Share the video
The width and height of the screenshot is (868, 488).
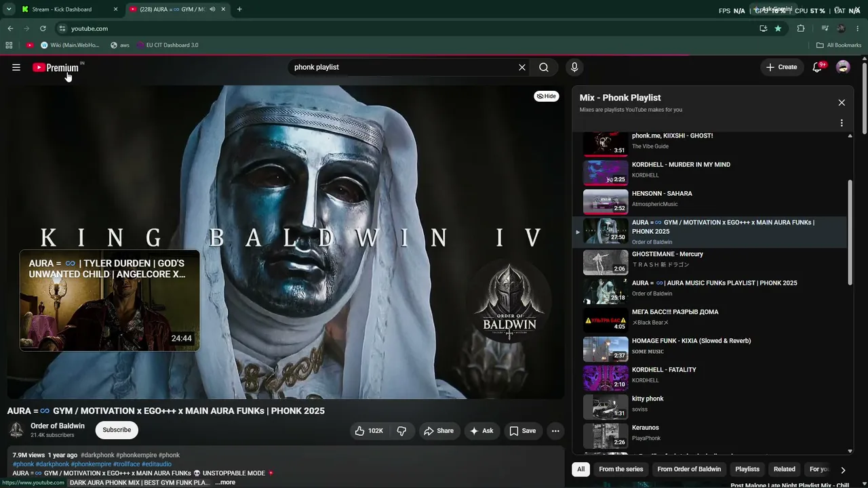click(x=439, y=430)
